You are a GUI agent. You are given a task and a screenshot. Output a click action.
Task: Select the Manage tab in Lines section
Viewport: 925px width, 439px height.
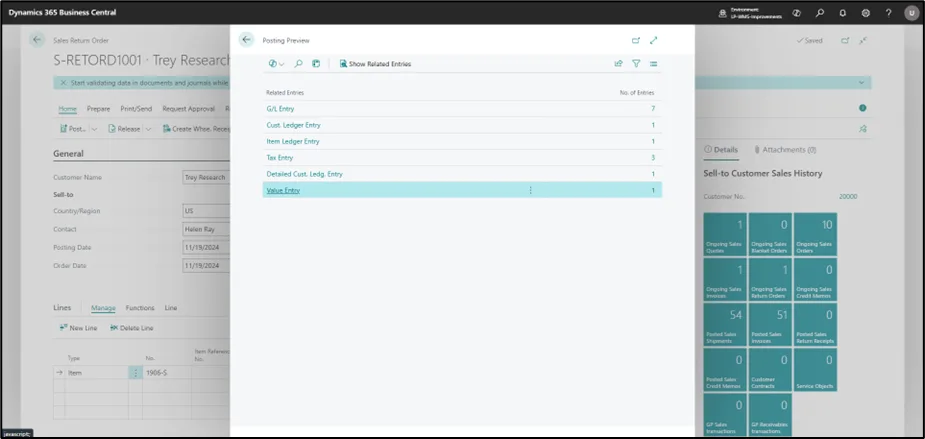(x=103, y=308)
